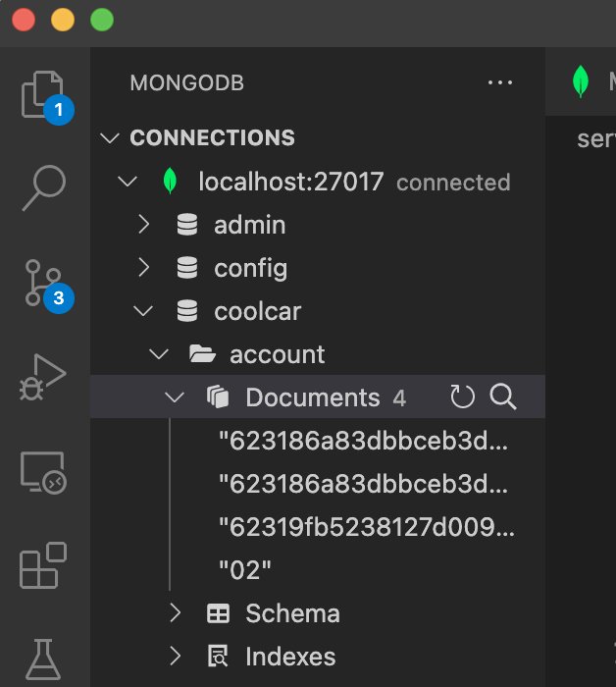Screen dimensions: 616x687
Task: Select the localhost:27017 connection
Action: pyautogui.click(x=290, y=182)
